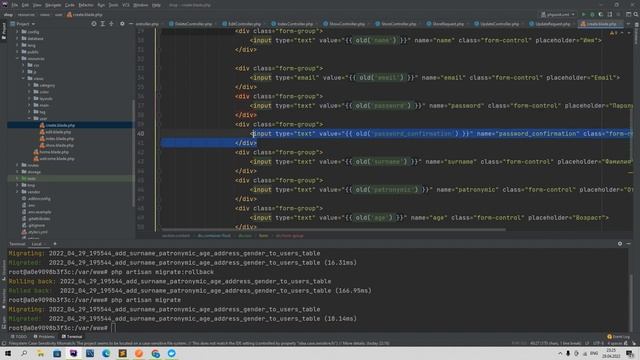Click the editor horizontal scrollbar
This screenshot has height=360, width=640.
(334, 230)
